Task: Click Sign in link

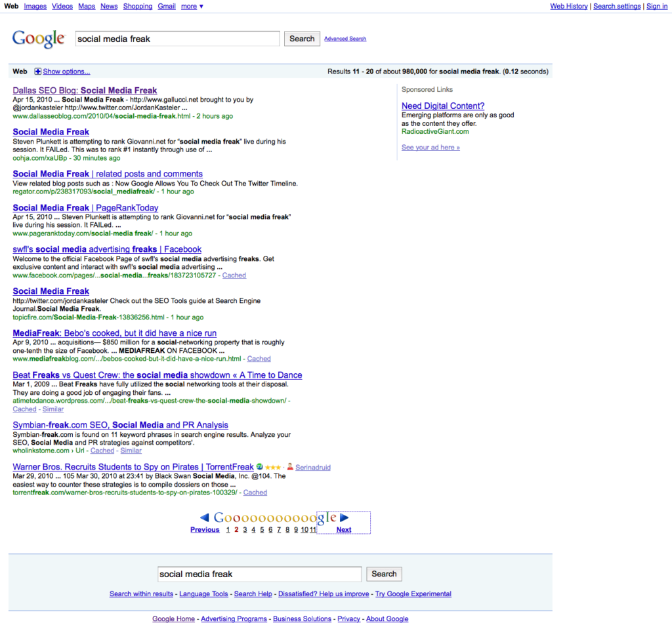Action: pos(656,7)
